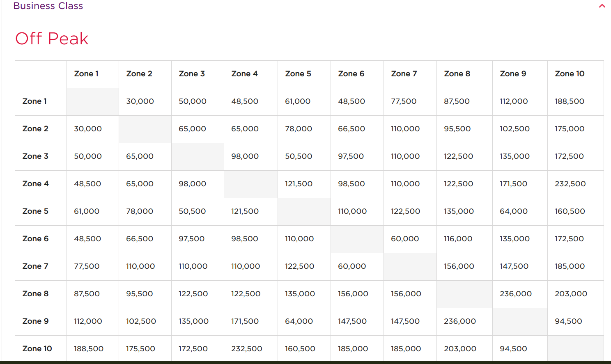Click the 175,500 cell in Zone 10 row

(x=140, y=349)
